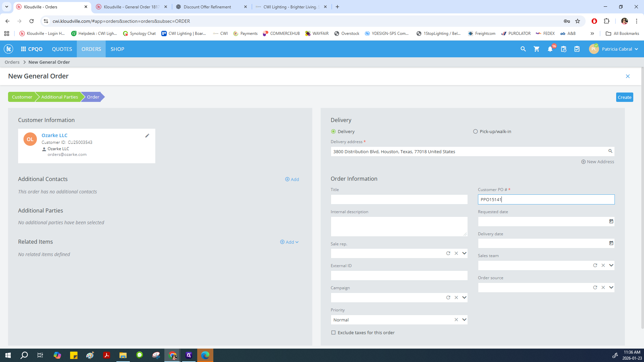Expand the Priority dropdown arrow

464,320
